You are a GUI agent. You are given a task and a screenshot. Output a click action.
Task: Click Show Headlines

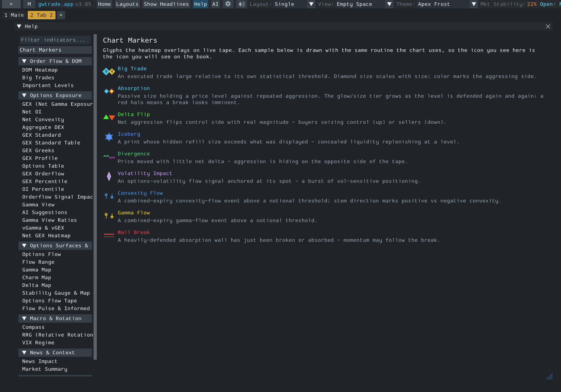[x=166, y=4]
